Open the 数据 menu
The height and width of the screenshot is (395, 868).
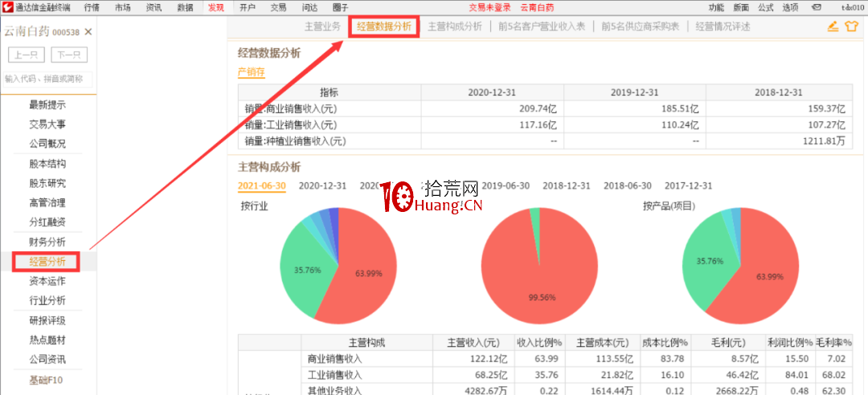point(185,7)
